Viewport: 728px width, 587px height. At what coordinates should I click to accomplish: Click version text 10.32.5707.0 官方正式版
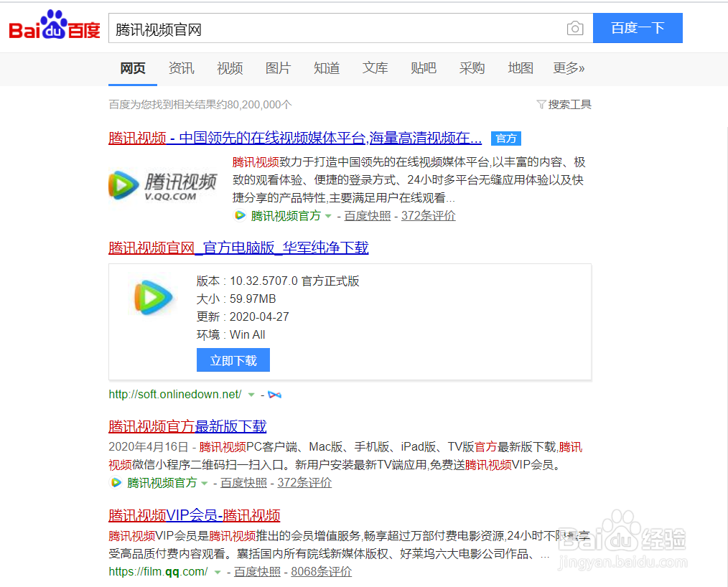(294, 281)
